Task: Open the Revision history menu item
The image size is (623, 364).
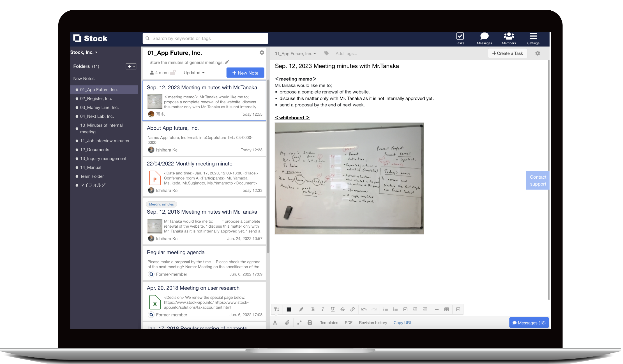Action: 373,323
